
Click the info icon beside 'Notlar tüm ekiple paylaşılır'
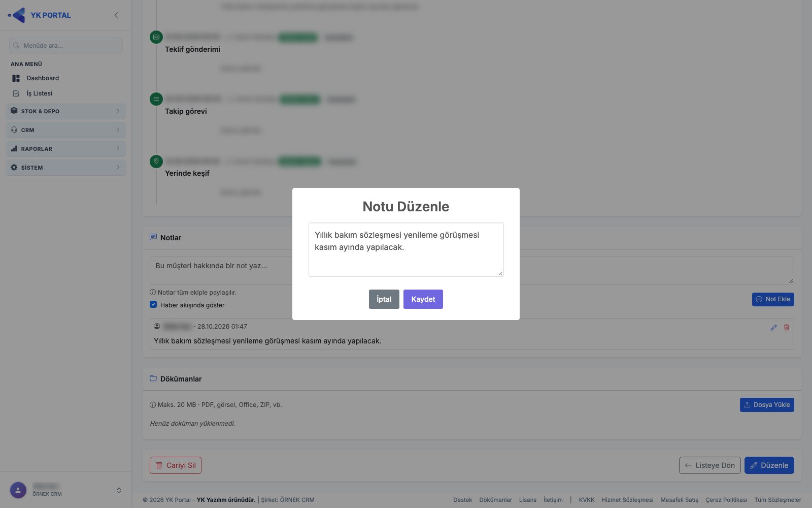[x=153, y=293]
